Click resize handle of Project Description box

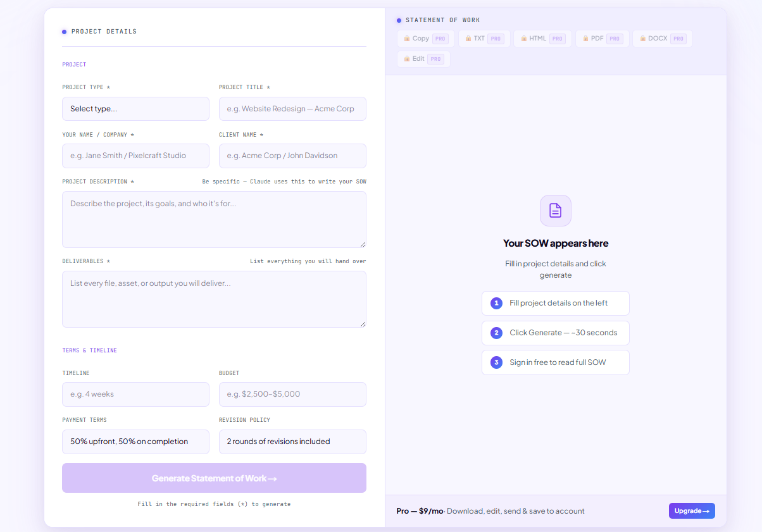363,244
